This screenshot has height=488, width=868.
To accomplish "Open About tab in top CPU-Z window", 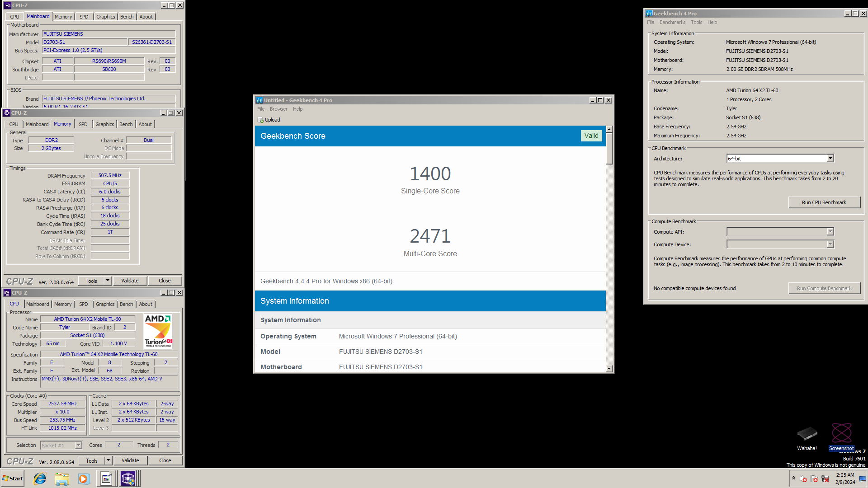I will (146, 17).
